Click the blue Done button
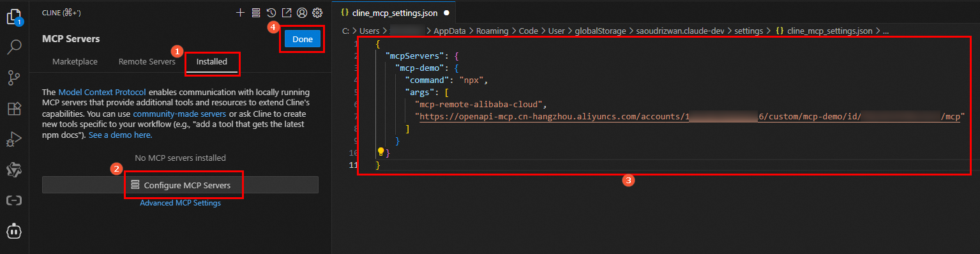This screenshot has height=254, width=980. (x=303, y=39)
